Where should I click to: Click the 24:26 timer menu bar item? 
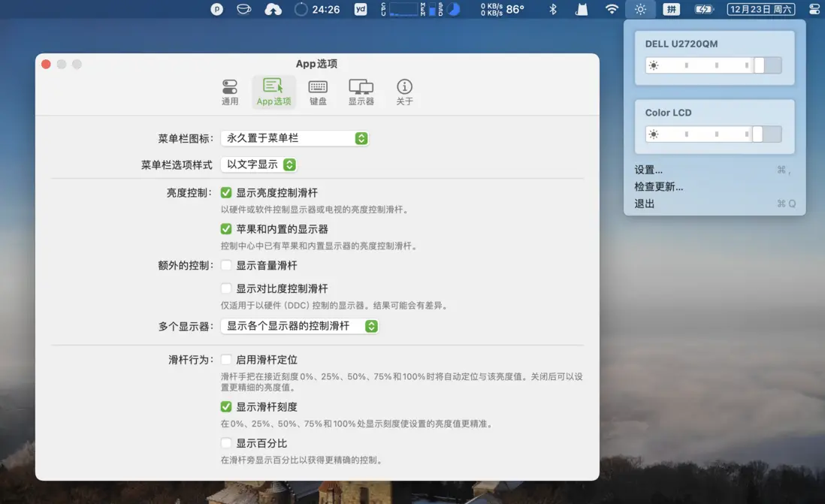tap(317, 9)
